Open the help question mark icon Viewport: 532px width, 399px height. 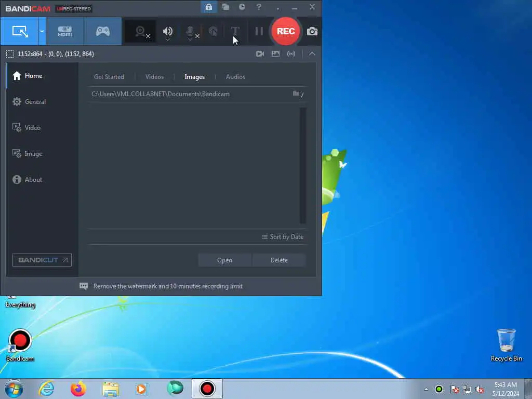tap(259, 7)
